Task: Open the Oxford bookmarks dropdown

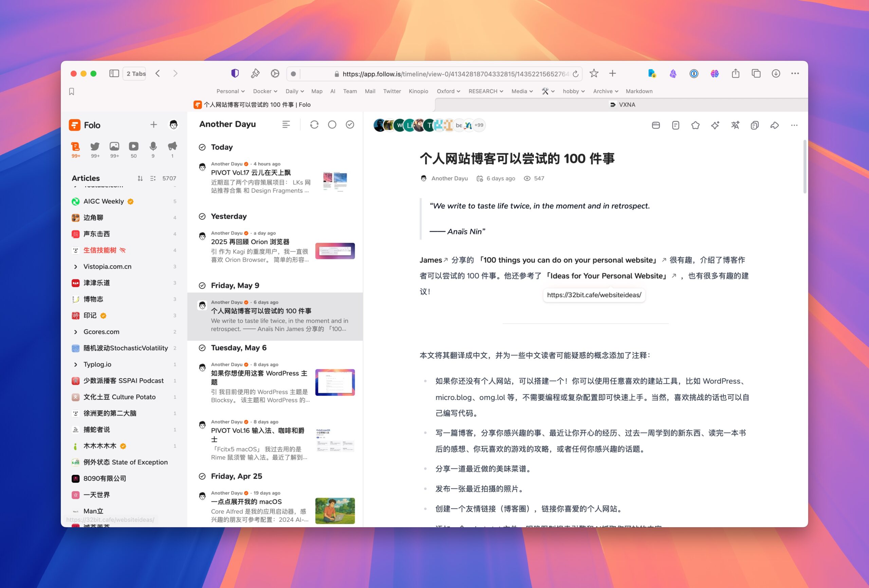Action: 448,91
